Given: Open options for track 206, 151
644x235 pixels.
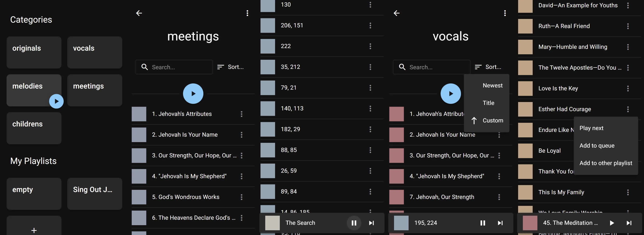Looking at the screenshot, I should click(x=370, y=25).
